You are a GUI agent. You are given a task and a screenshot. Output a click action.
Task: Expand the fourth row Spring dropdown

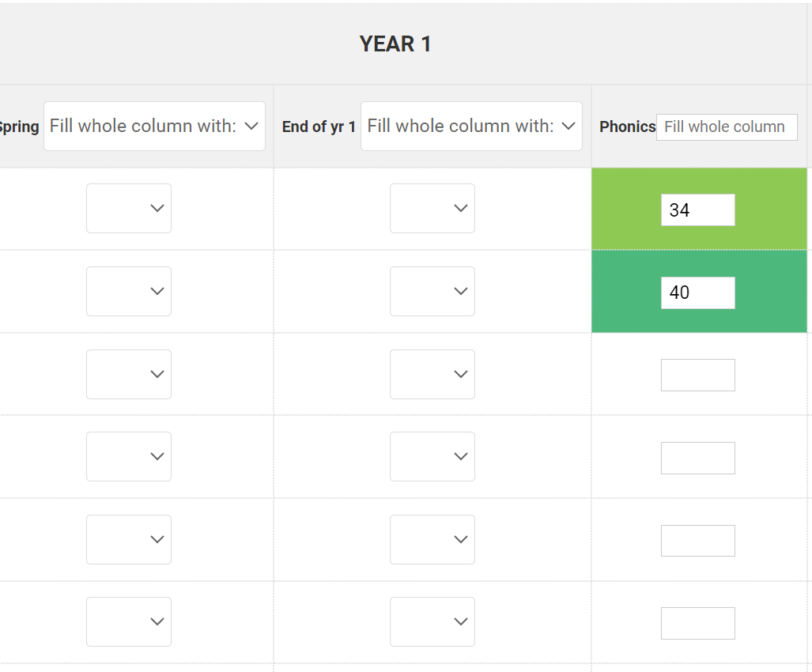tap(128, 456)
